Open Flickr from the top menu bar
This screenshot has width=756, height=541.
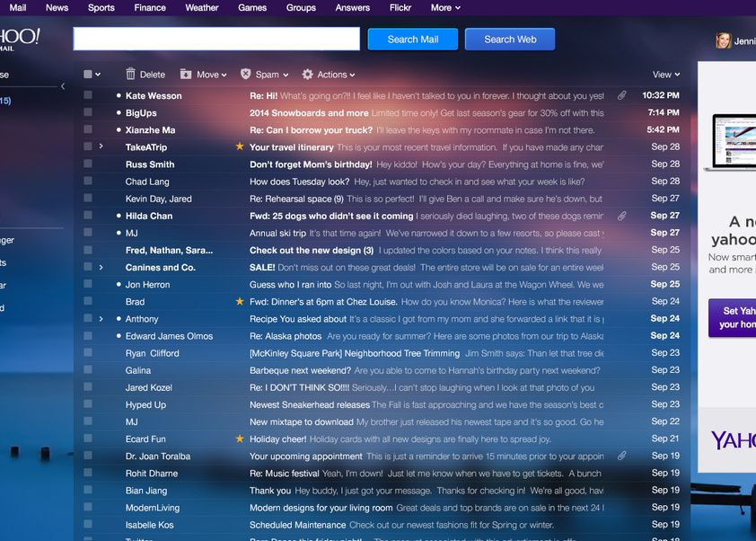tap(400, 7)
